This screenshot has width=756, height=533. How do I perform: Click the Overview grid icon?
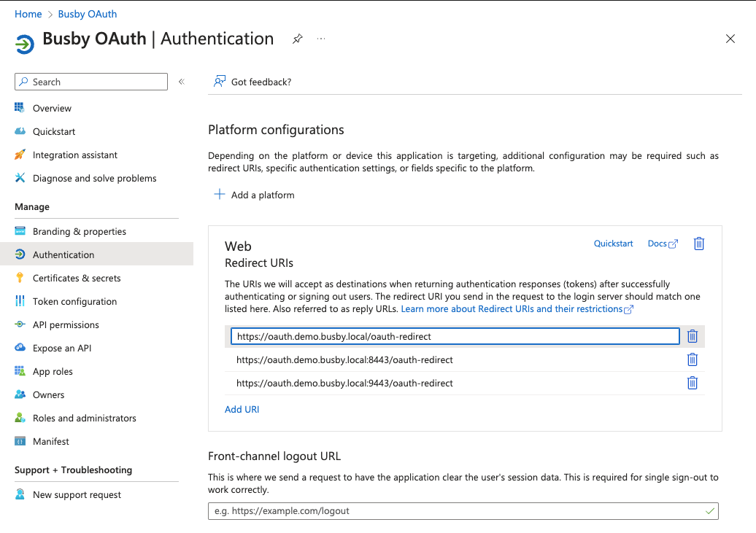(20, 107)
